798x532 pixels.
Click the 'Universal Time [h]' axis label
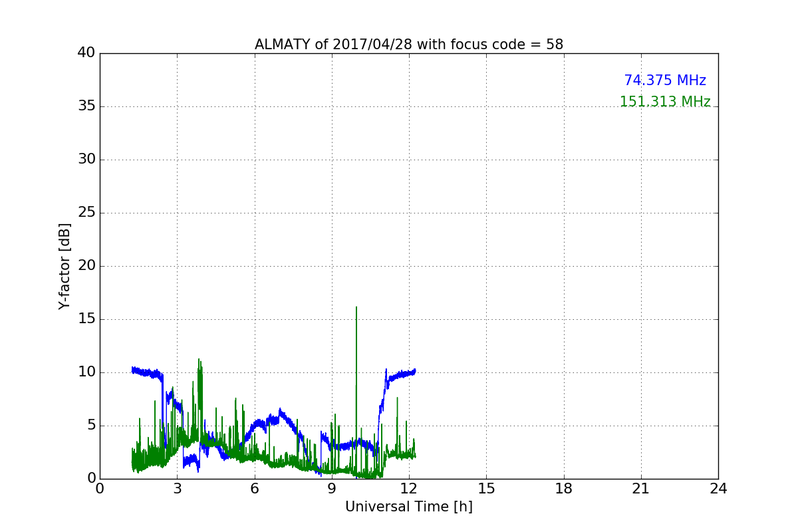tap(409, 507)
